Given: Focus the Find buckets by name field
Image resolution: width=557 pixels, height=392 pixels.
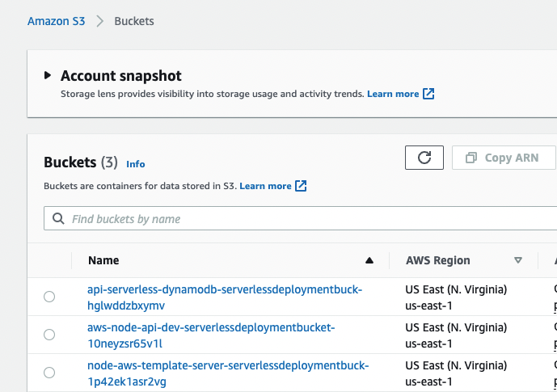Looking at the screenshot, I should 301,219.
